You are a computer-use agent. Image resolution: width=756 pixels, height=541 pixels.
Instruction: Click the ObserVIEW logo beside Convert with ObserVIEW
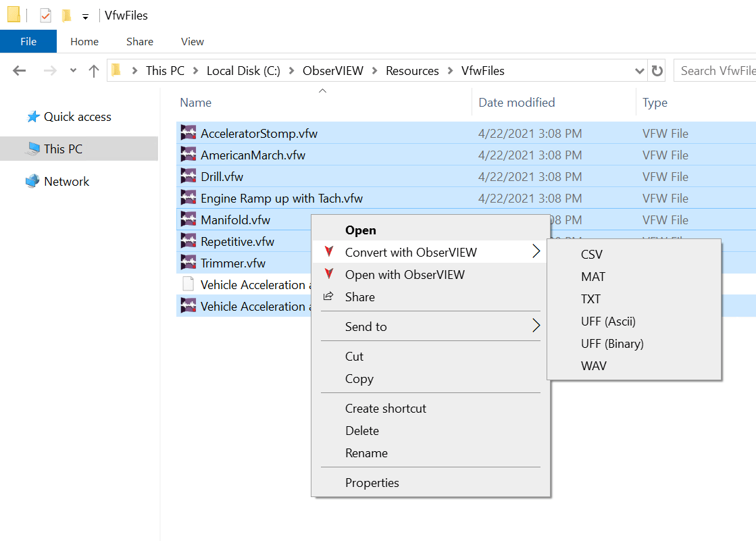pyautogui.click(x=329, y=251)
